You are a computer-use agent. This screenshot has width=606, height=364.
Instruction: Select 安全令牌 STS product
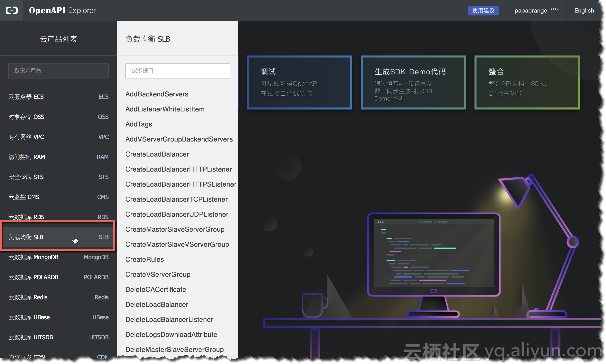[59, 177]
